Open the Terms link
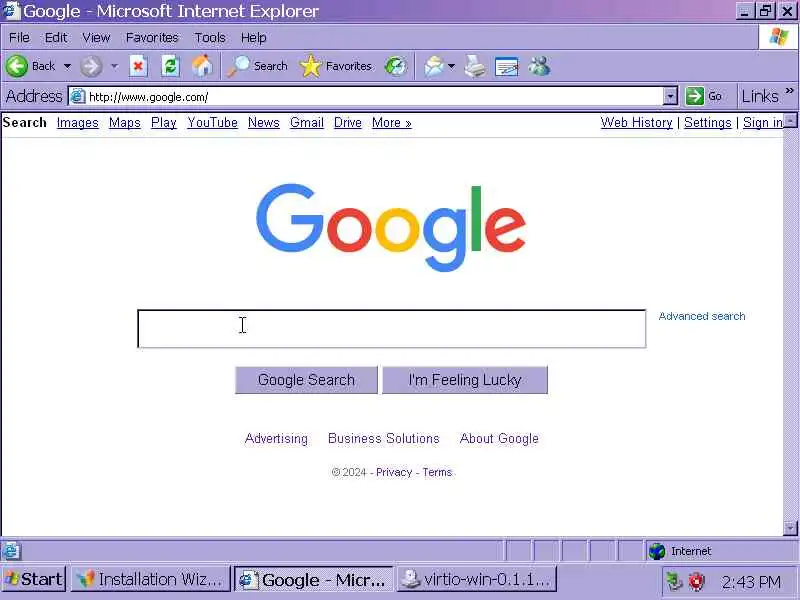 pos(437,472)
